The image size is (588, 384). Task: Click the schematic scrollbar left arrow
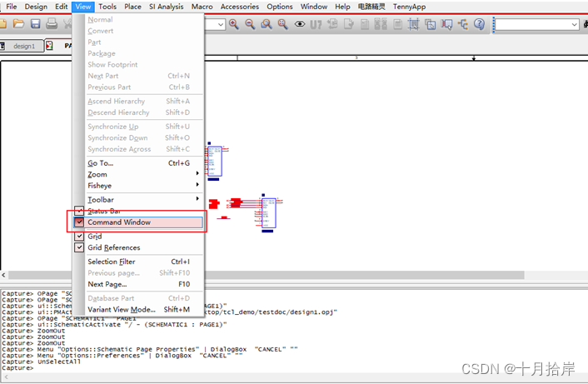click(x=4, y=275)
